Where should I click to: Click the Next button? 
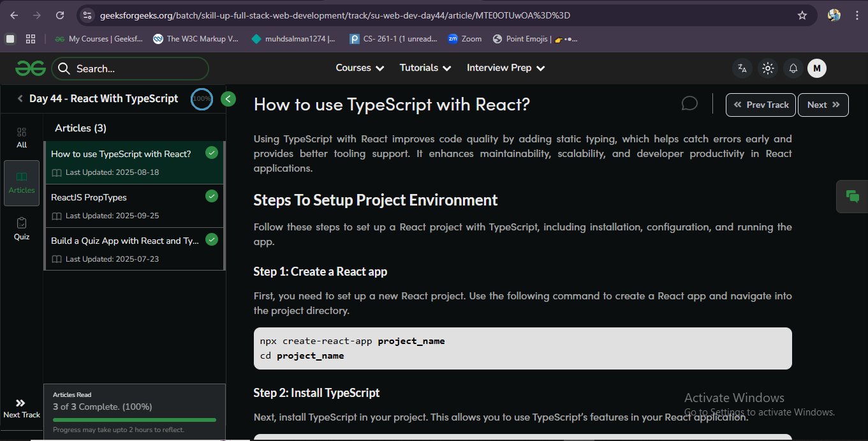[x=823, y=105]
